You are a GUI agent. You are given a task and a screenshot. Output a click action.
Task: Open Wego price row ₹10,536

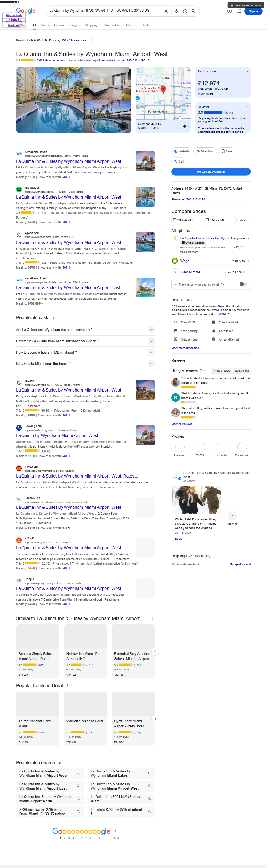211,261
